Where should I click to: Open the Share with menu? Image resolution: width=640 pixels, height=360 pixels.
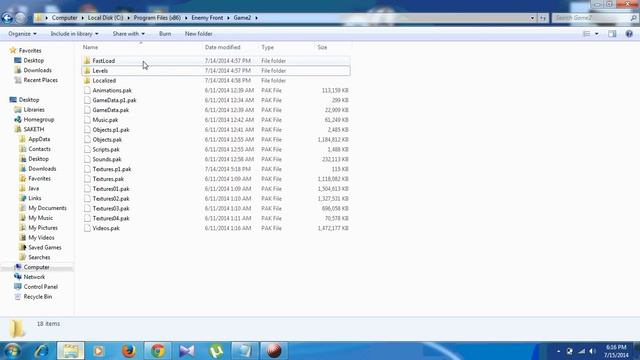129,34
